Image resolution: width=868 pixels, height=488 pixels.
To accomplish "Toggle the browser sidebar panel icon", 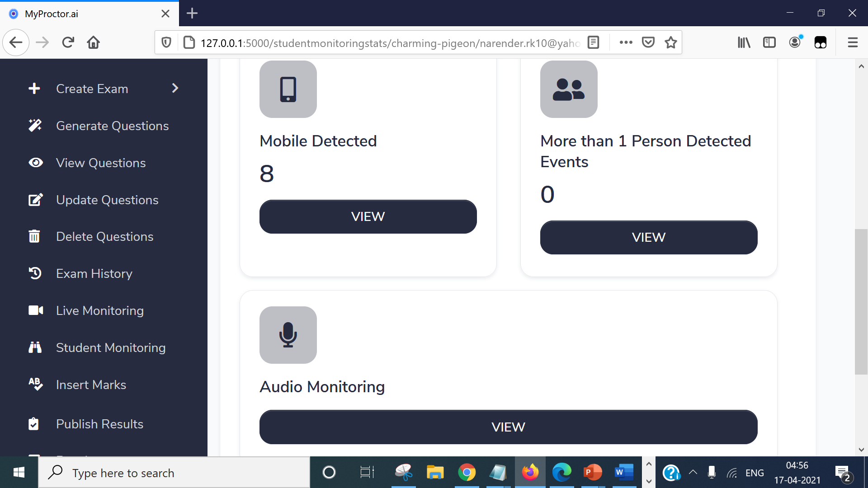I will (x=769, y=42).
